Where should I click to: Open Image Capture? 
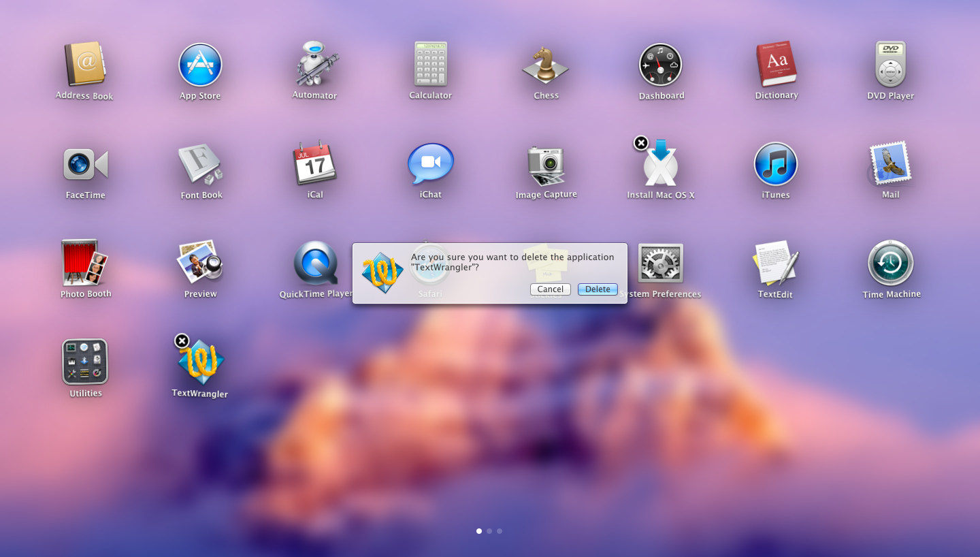coord(546,165)
